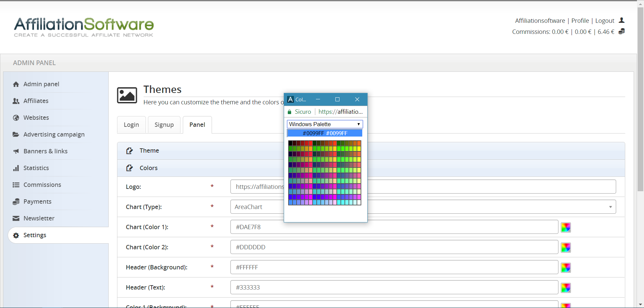The image size is (644, 308).
Task: Click Banners & links megaphone icon
Action: click(x=16, y=151)
